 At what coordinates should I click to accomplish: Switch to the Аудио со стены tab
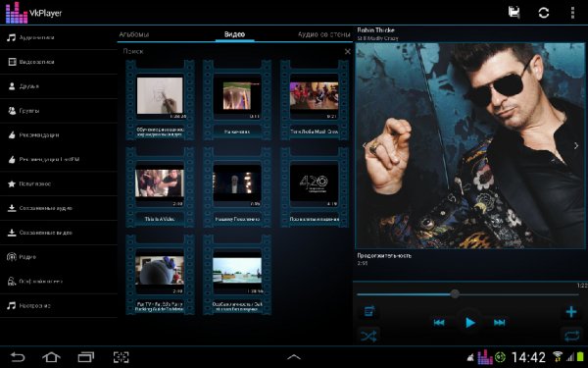[324, 34]
